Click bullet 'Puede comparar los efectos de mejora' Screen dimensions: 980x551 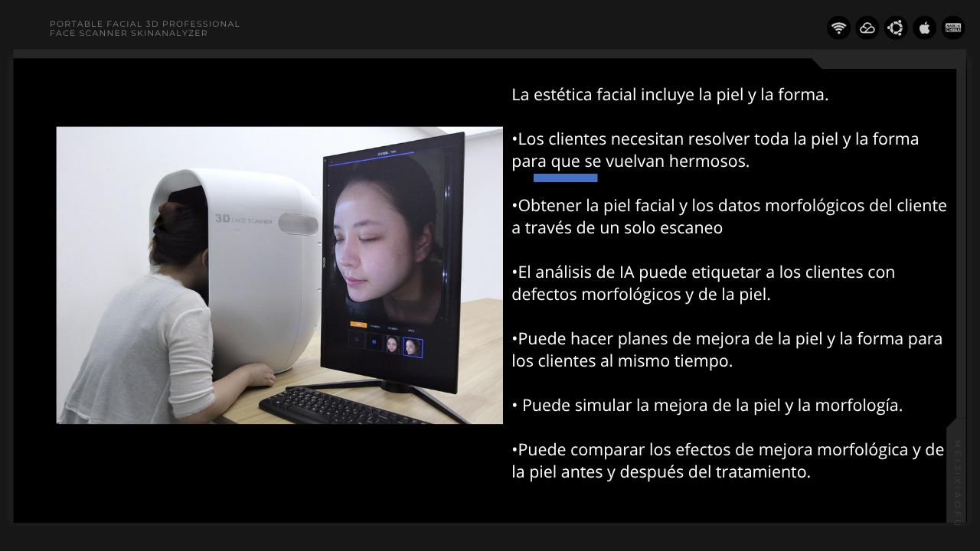pos(728,461)
